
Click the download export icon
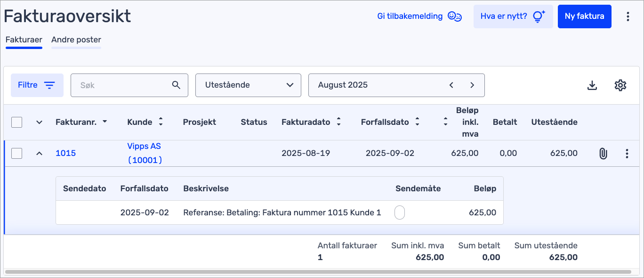click(592, 85)
